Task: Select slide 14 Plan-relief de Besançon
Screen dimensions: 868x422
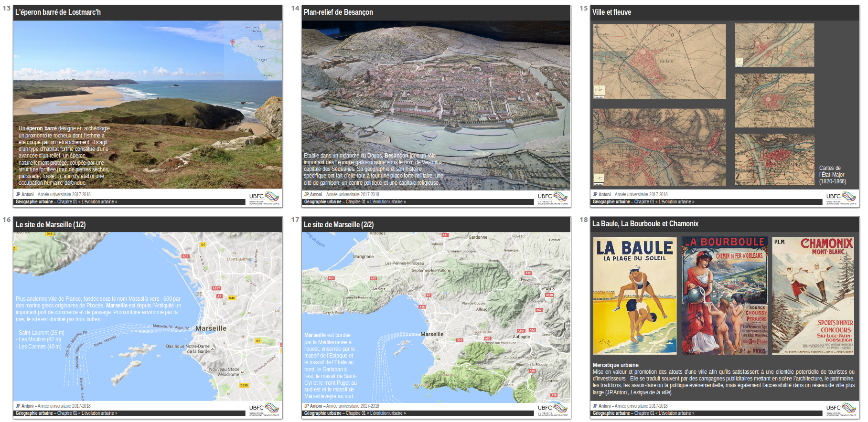Action: tap(436, 106)
